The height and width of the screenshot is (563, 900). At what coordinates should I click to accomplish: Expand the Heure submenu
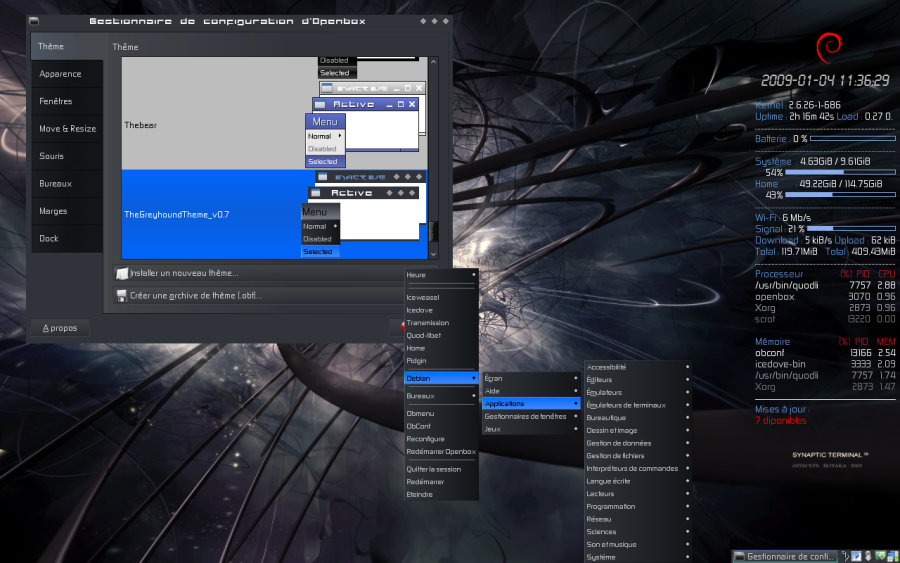click(441, 275)
